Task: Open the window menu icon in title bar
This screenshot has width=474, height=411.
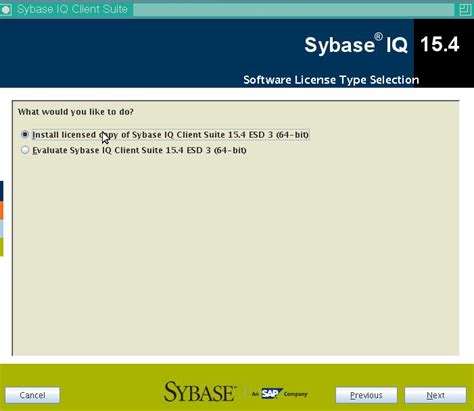Action: [x=6, y=9]
